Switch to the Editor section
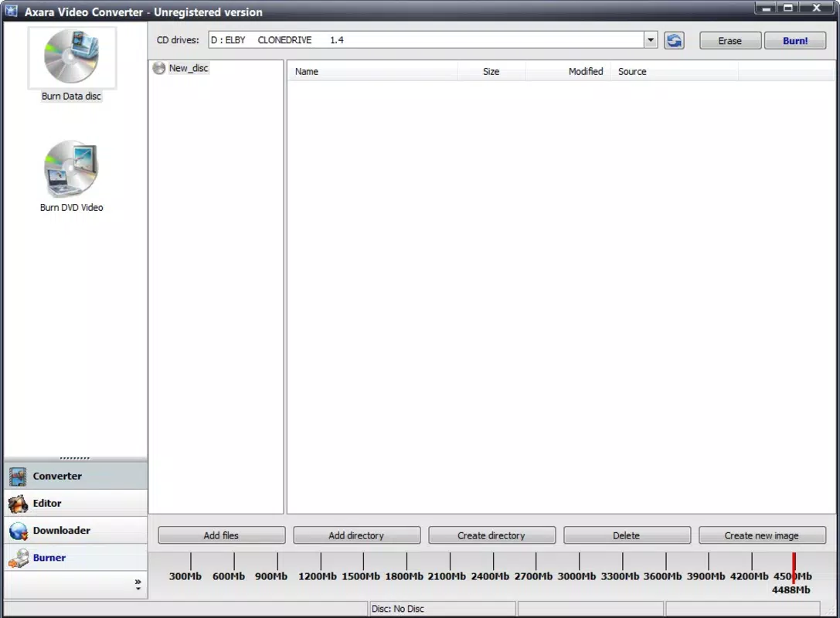 click(x=76, y=504)
